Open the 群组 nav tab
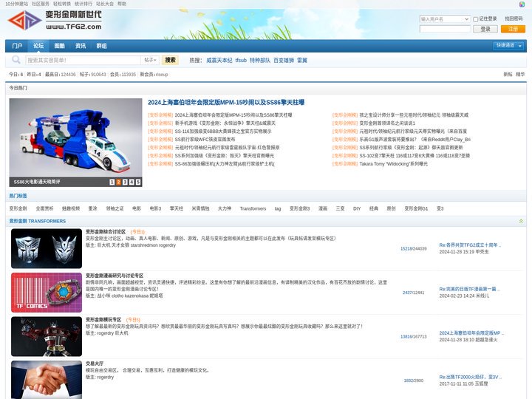532x399 pixels. pos(101,46)
